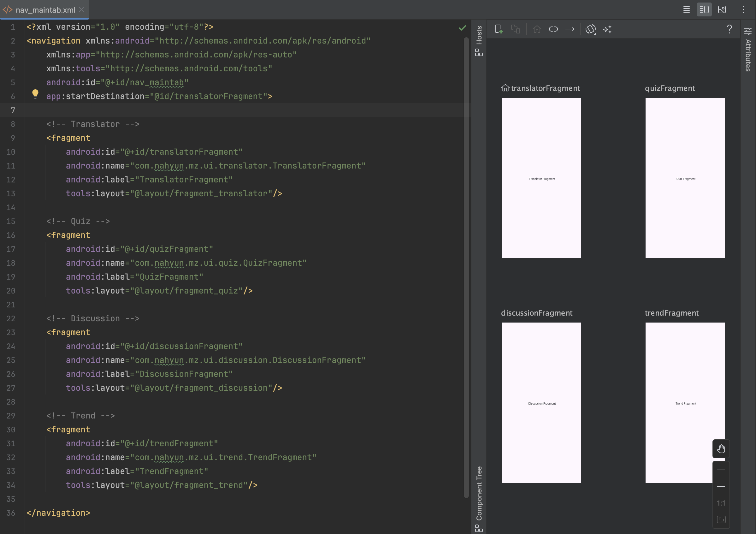Switch to Split view mode

point(704,9)
